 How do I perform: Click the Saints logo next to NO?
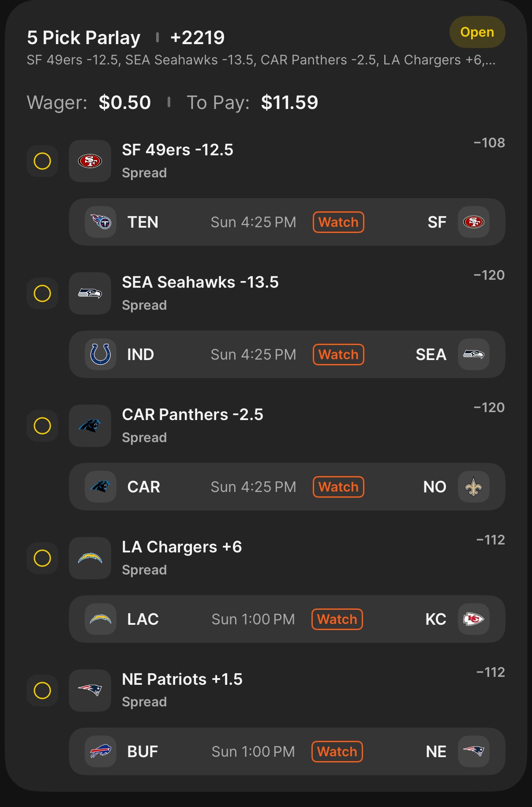point(473,487)
